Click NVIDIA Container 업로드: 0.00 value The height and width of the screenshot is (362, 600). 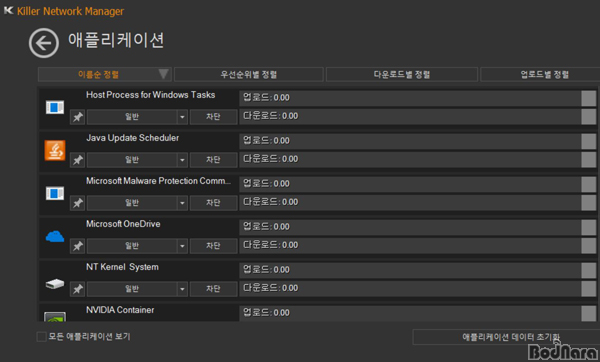click(x=266, y=313)
